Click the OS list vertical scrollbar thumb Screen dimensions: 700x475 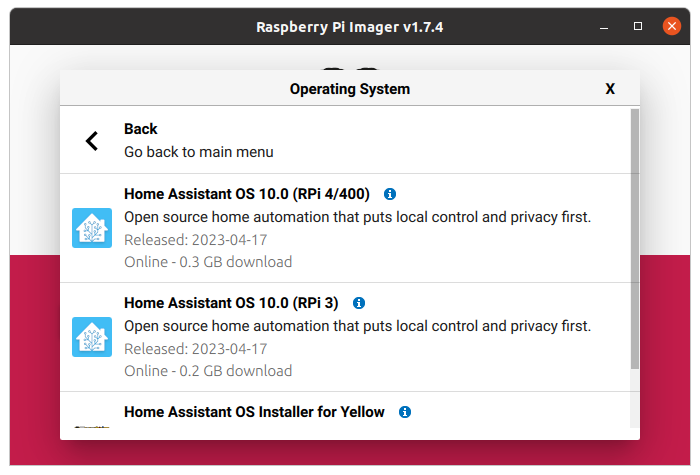635,239
